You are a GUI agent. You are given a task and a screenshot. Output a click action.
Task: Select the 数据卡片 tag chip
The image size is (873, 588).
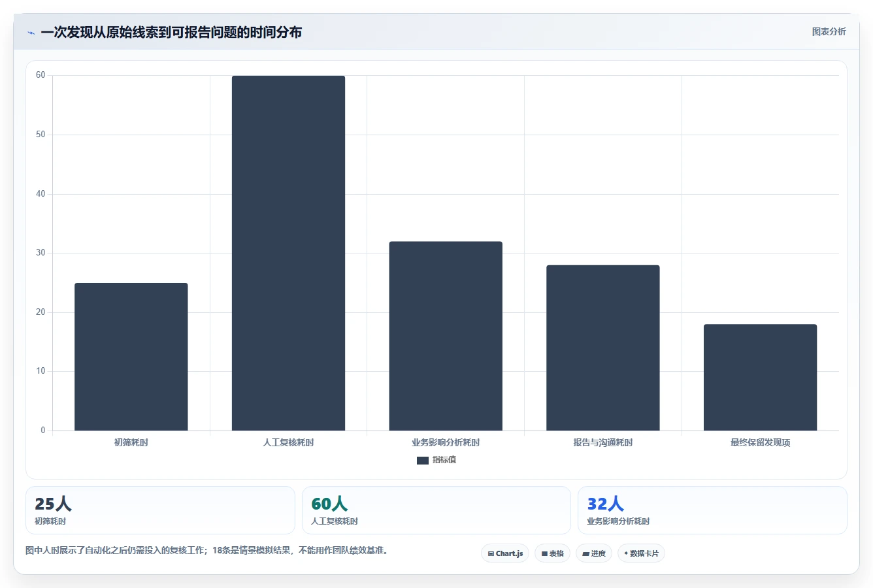641,553
